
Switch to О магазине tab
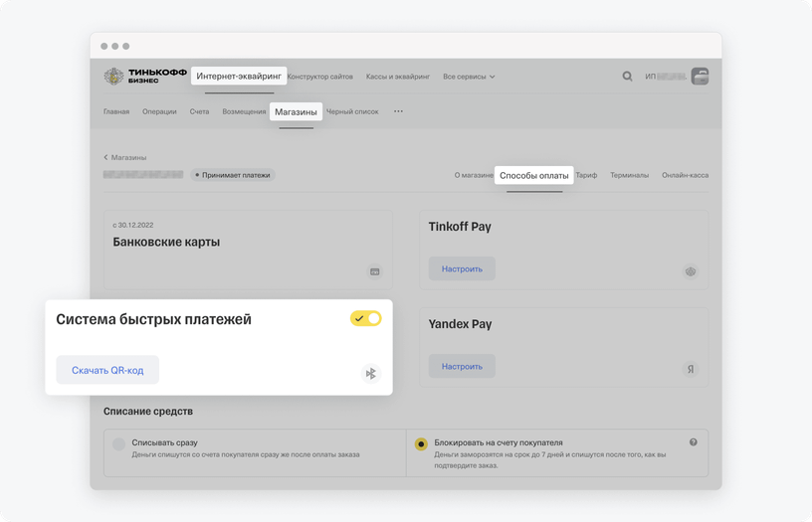pyautogui.click(x=474, y=175)
